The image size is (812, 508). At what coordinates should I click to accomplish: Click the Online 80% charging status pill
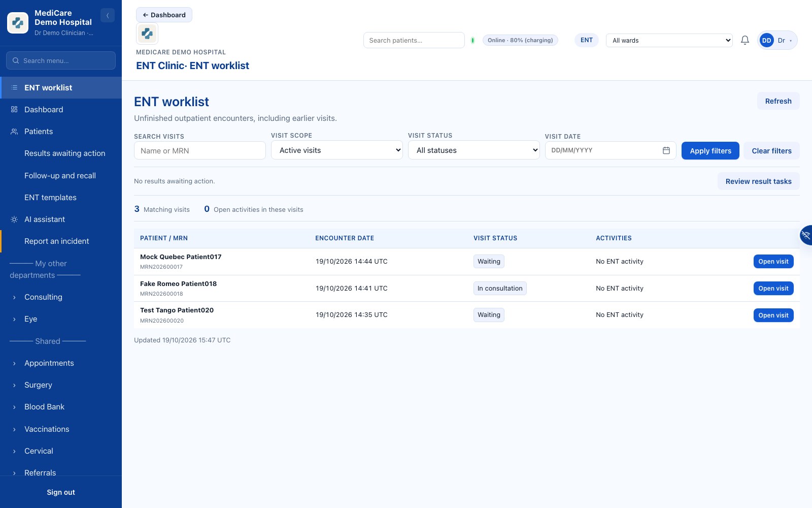[520, 40]
